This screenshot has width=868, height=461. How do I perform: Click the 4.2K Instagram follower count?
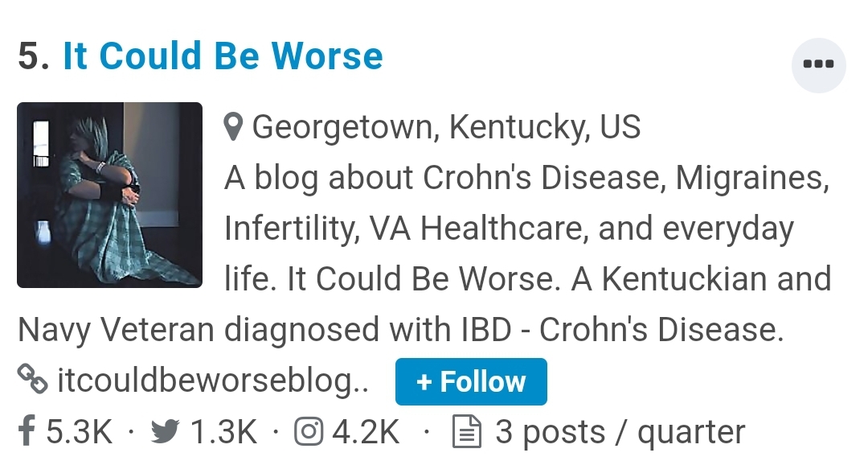pyautogui.click(x=366, y=432)
